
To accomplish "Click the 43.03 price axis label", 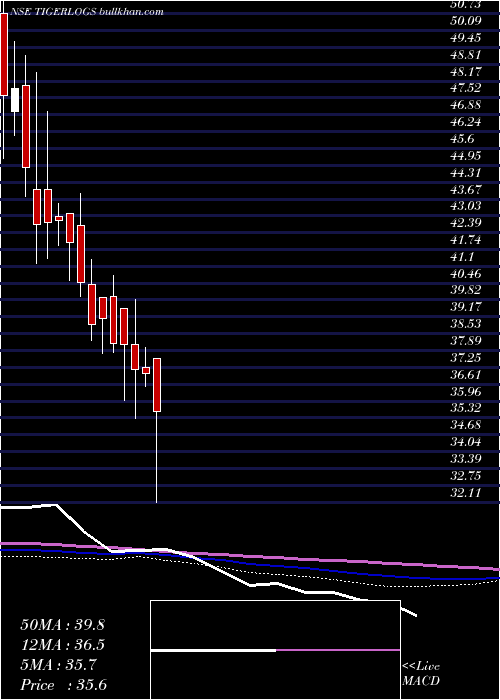I will 466,207.
